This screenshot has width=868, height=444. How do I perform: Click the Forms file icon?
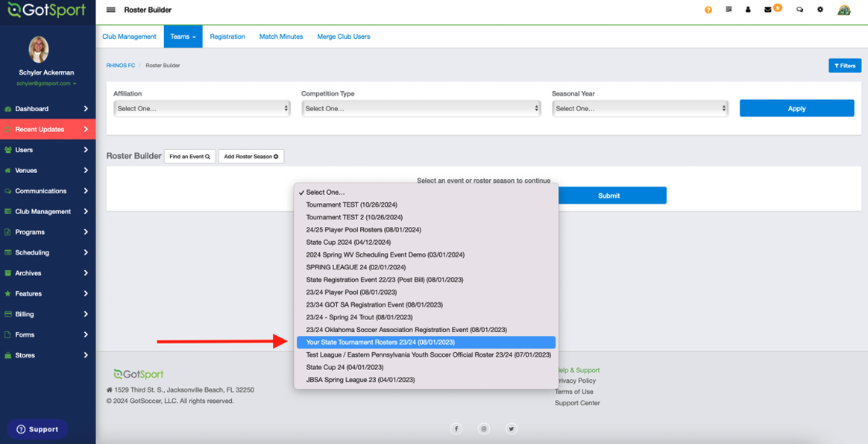click(7, 334)
